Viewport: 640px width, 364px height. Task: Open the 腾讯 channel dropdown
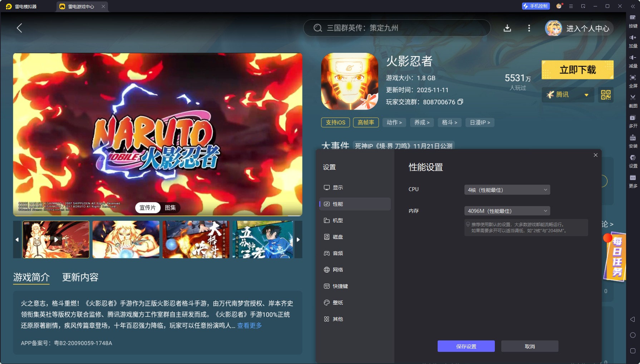pyautogui.click(x=568, y=95)
